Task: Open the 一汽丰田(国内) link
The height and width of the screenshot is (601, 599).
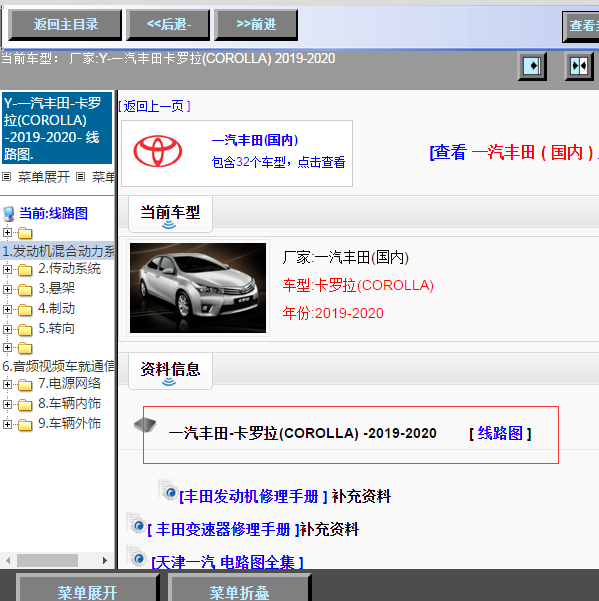Action: tap(255, 140)
